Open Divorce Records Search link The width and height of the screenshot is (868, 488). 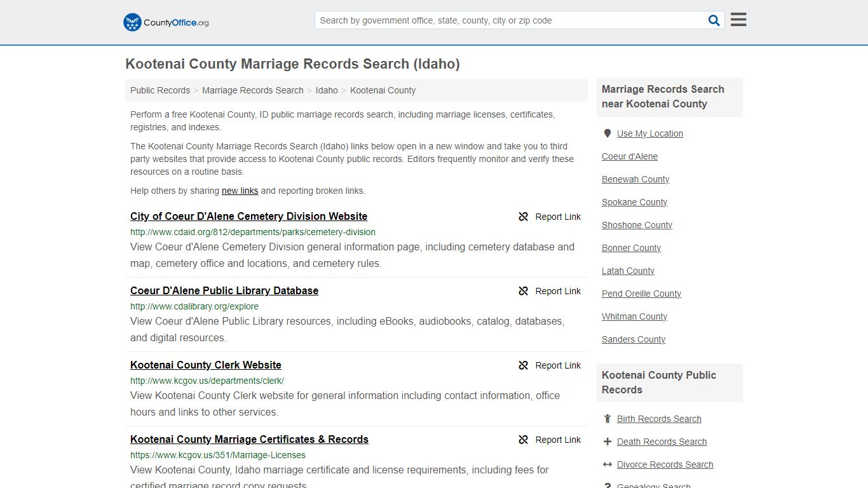tap(665, 464)
